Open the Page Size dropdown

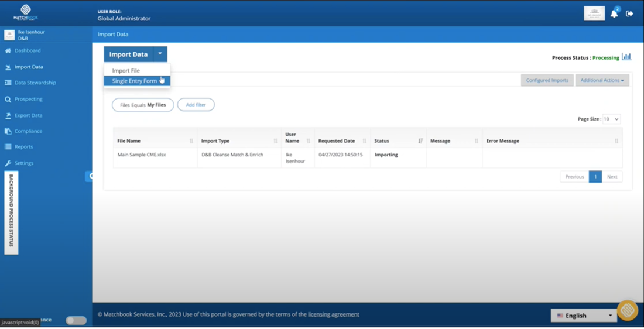pyautogui.click(x=611, y=119)
